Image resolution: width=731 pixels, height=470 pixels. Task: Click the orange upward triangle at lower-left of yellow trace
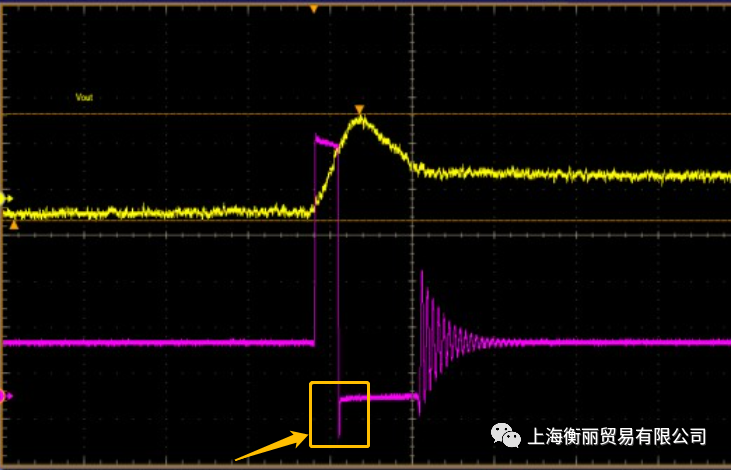pos(14,226)
